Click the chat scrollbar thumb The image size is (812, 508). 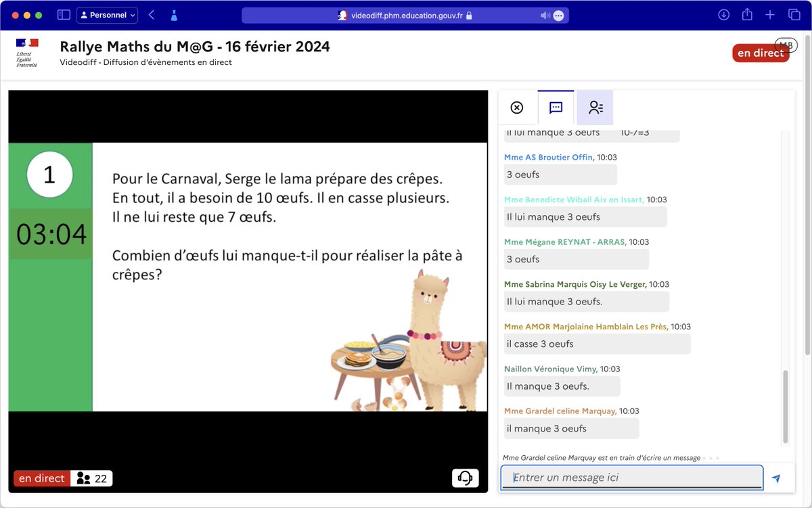click(x=785, y=407)
